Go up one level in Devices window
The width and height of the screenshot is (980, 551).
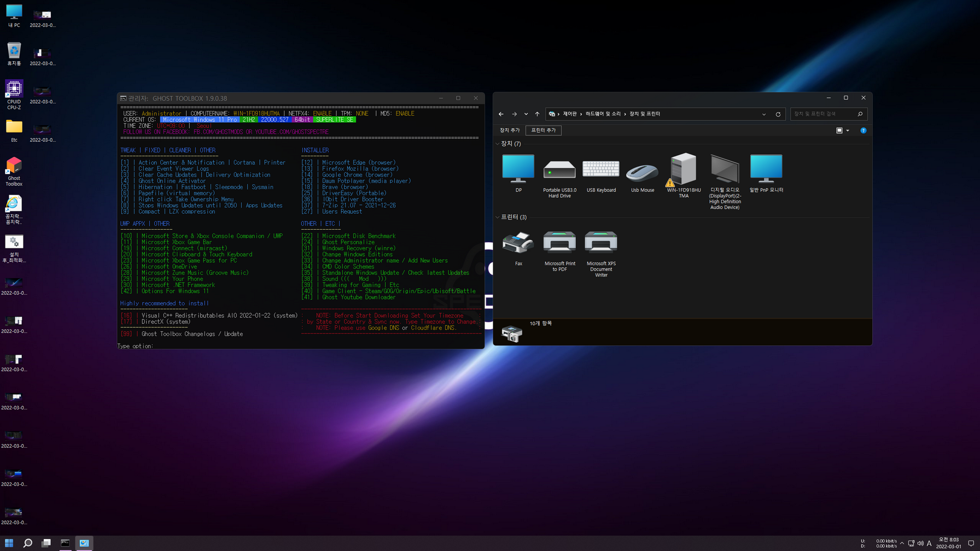click(537, 114)
